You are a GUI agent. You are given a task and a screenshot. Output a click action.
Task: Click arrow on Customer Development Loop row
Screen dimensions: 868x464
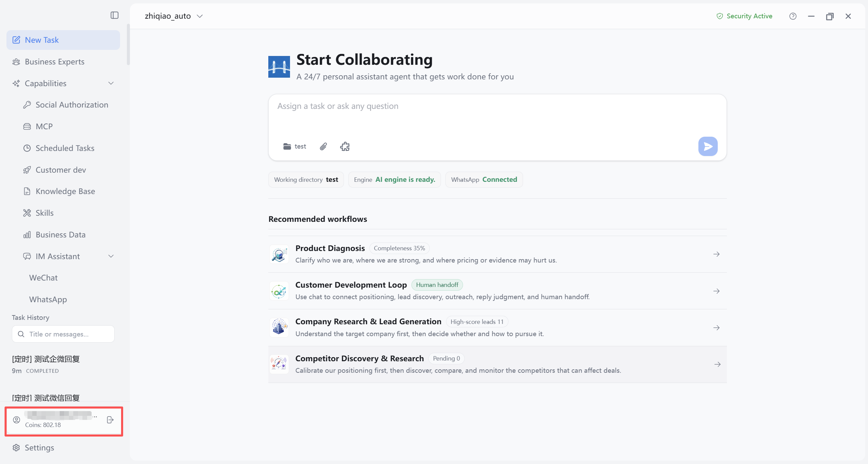[x=716, y=291]
